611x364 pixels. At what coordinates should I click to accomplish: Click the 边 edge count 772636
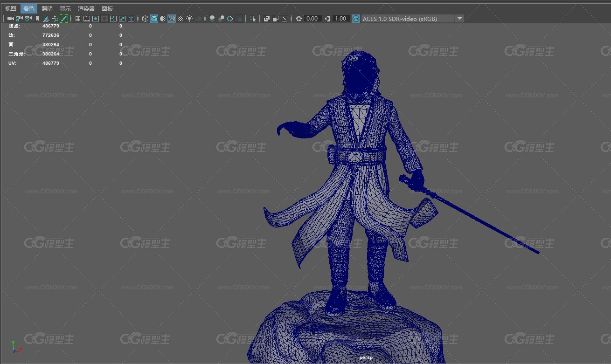coord(51,35)
